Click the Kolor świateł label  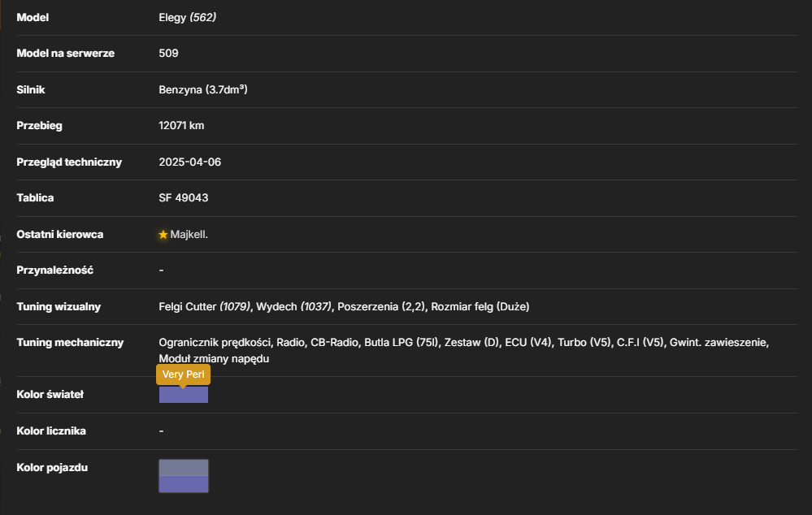pos(50,395)
